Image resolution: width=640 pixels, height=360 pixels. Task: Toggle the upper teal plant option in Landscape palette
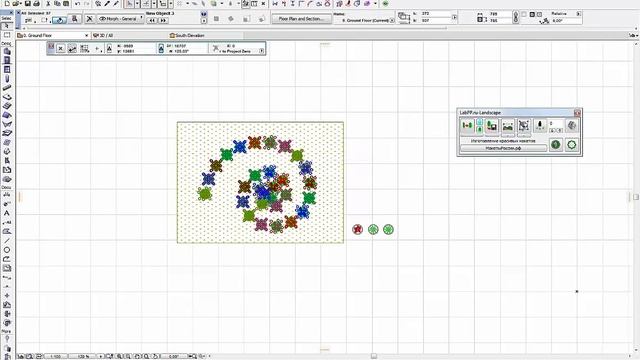480,122
